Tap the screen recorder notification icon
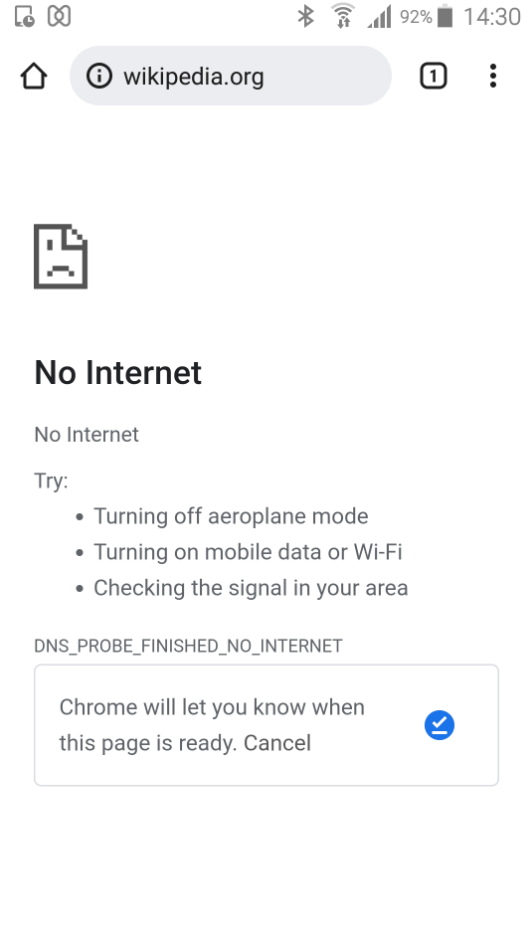Viewport: 531px width, 949px height. coord(25,16)
